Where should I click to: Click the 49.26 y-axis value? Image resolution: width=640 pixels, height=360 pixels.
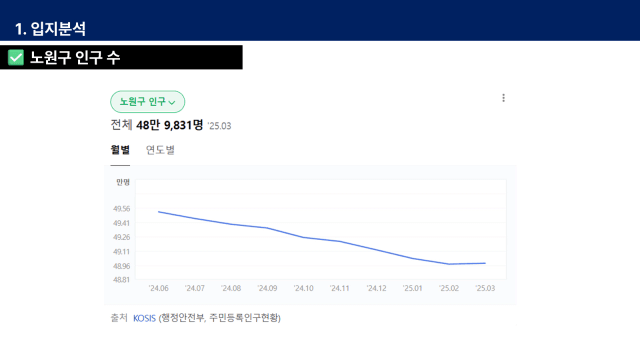(122, 237)
